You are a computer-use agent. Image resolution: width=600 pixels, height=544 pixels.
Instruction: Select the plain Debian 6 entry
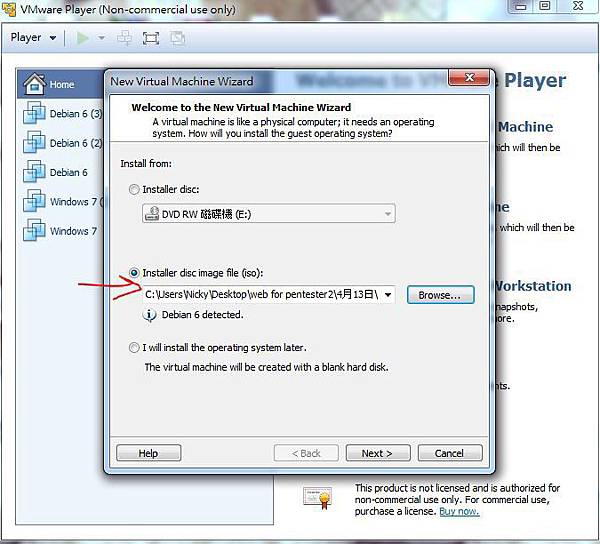click(x=55, y=172)
